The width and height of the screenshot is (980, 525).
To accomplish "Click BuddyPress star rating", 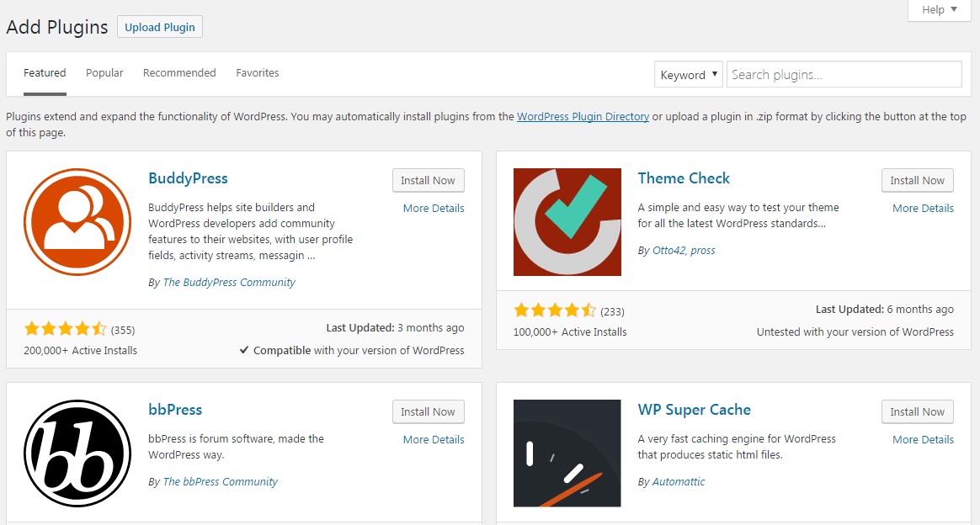I will point(65,329).
